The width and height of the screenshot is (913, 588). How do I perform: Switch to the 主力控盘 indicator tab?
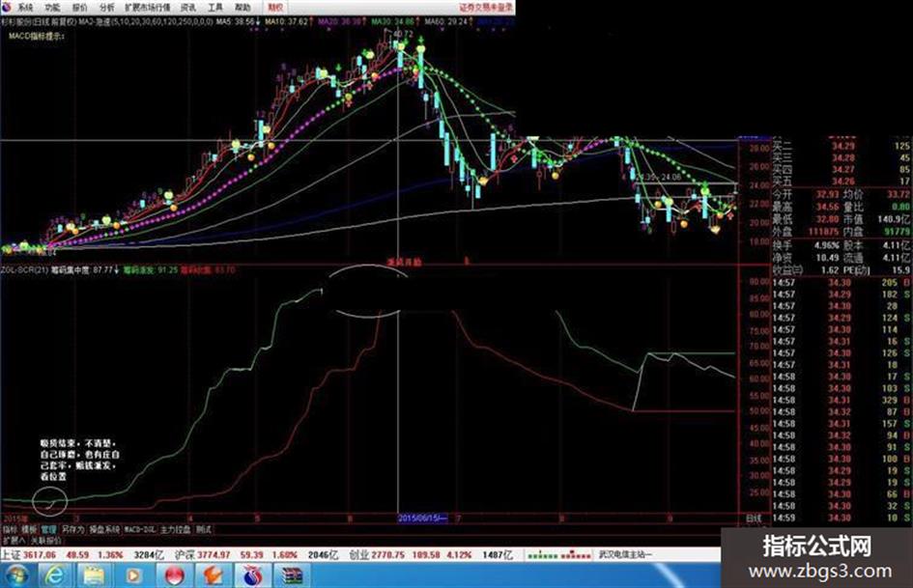[175, 529]
